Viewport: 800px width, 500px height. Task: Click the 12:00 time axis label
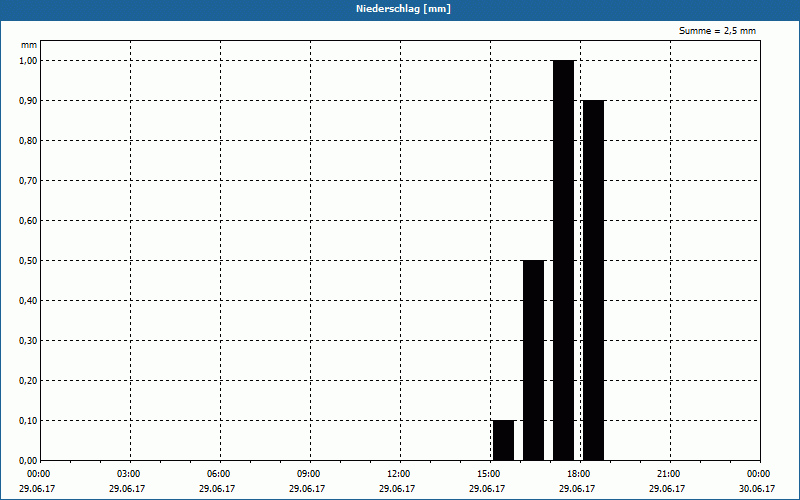(398, 474)
